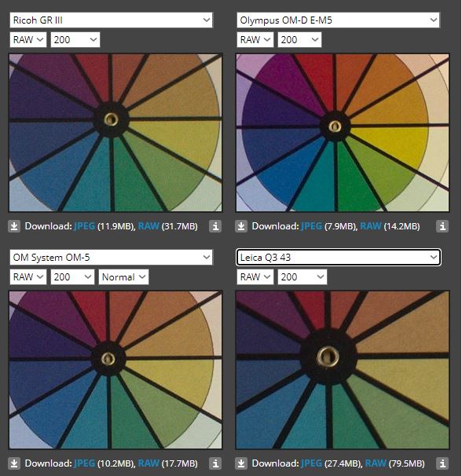Open info icon for Olympus OM-D E-M5 sample
This screenshot has height=476, width=462.
[442, 226]
